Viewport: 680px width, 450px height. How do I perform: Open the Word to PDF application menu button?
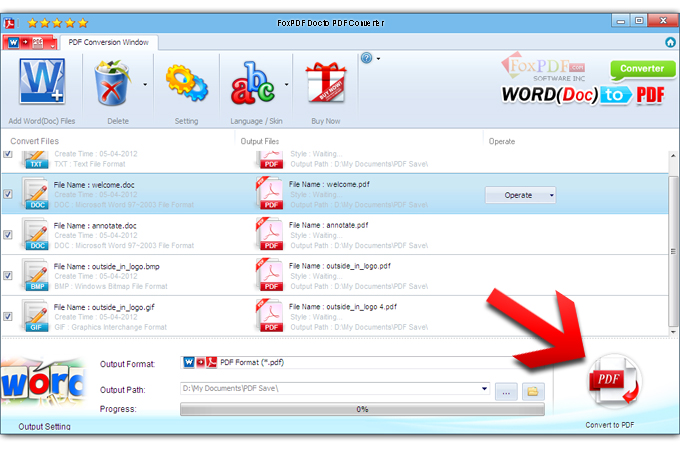click(x=29, y=42)
